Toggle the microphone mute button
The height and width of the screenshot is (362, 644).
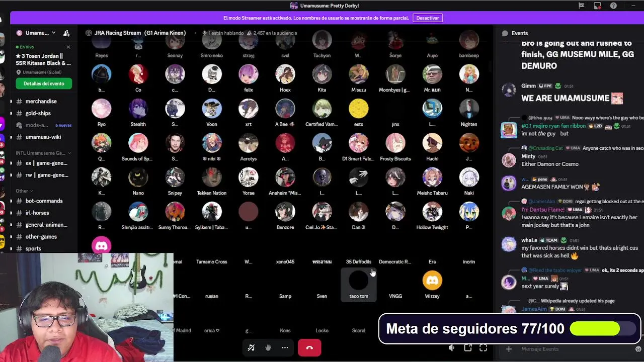coord(251,347)
